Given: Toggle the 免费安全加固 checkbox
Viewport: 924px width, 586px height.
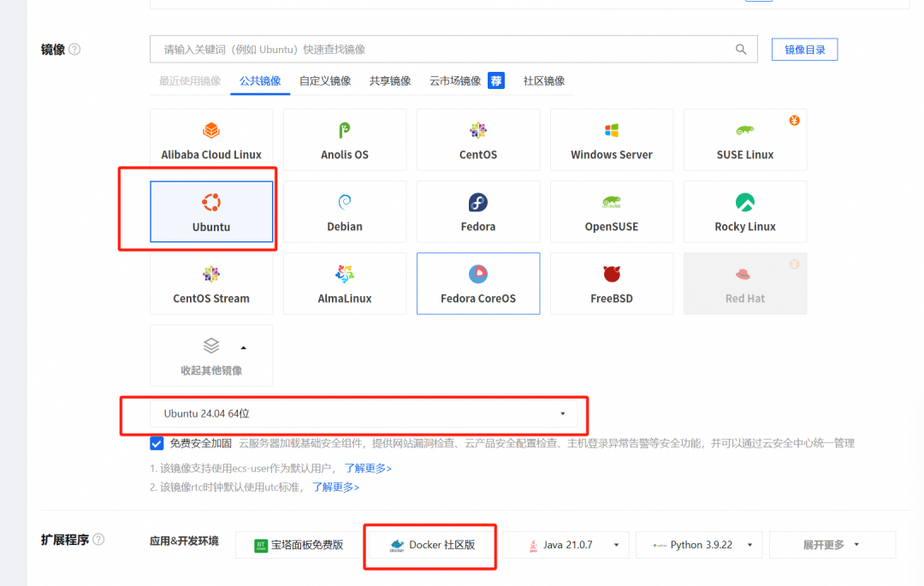Looking at the screenshot, I should coord(157,443).
